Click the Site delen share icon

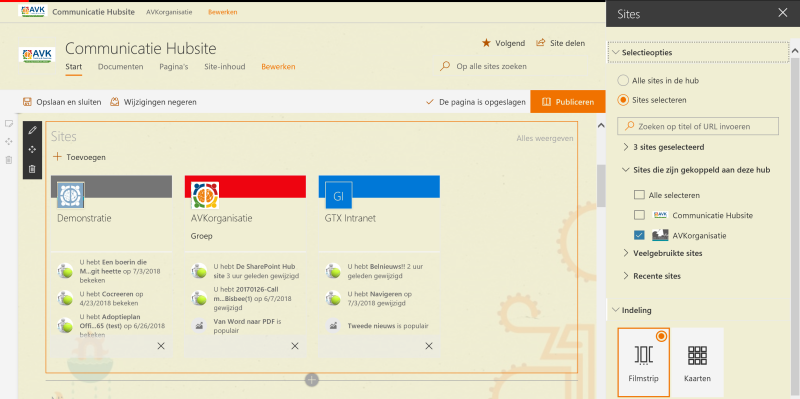(x=540, y=43)
